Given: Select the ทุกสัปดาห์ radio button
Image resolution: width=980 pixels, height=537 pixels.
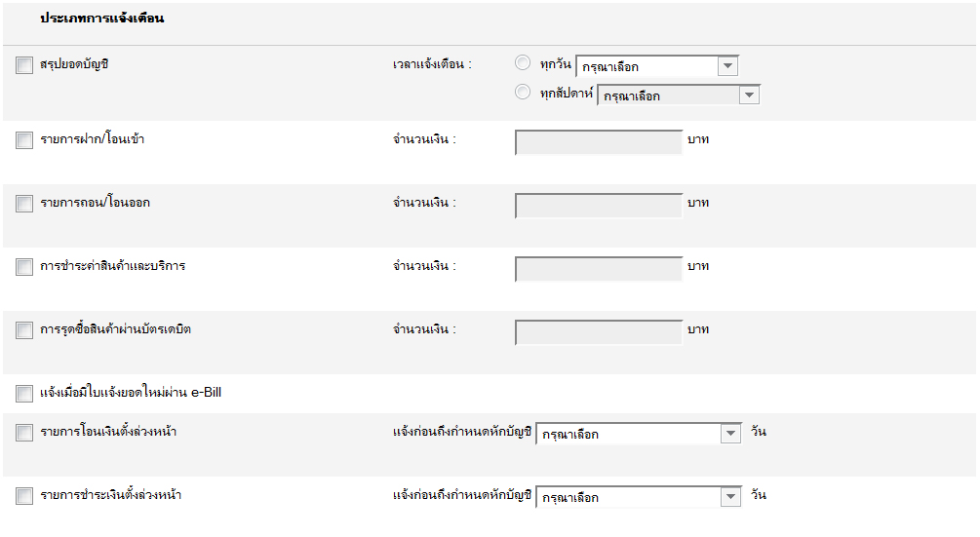Looking at the screenshot, I should [x=523, y=93].
